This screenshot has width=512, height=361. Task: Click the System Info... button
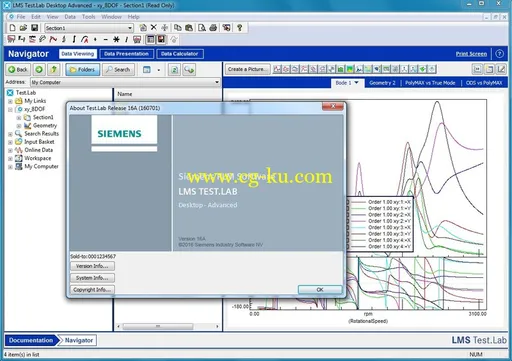(92, 278)
